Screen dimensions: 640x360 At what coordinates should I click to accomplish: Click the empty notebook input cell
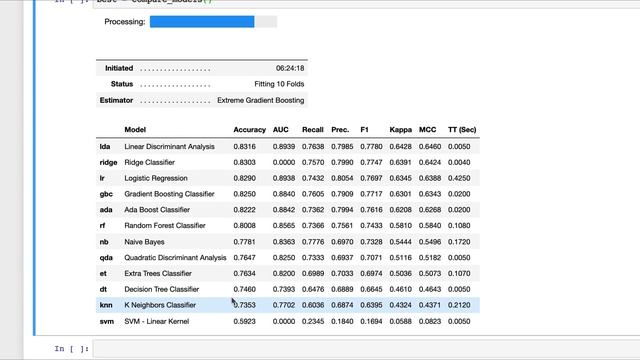(x=366, y=349)
